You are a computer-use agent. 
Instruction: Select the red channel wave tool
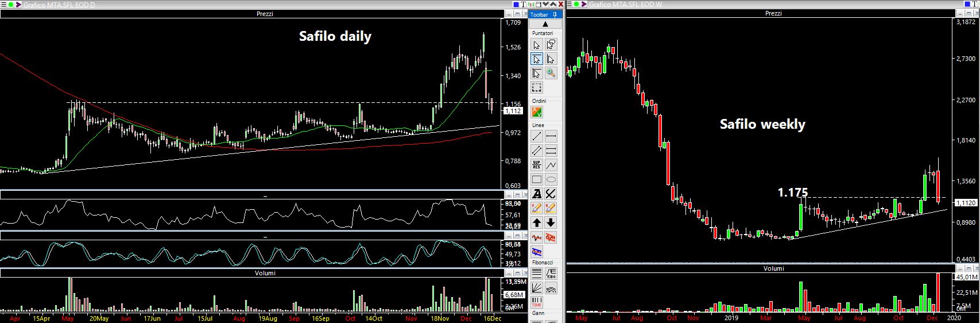(551, 237)
